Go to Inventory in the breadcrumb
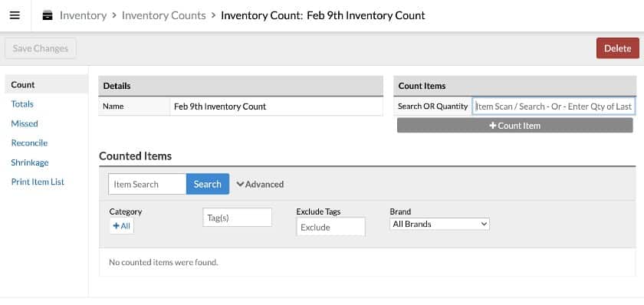Viewport: 644px width, 305px height. pos(83,15)
